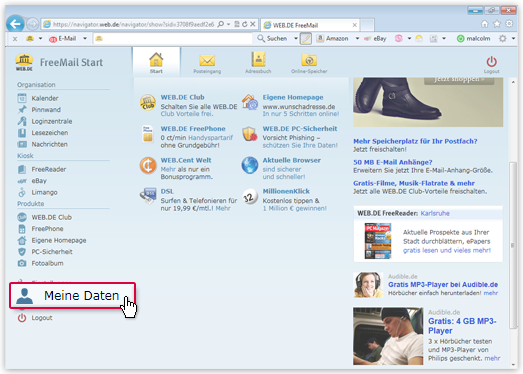Screen dimensions: 523x374
Task: Click the orange WEB.Cent Welt icon
Action: pos(148,165)
